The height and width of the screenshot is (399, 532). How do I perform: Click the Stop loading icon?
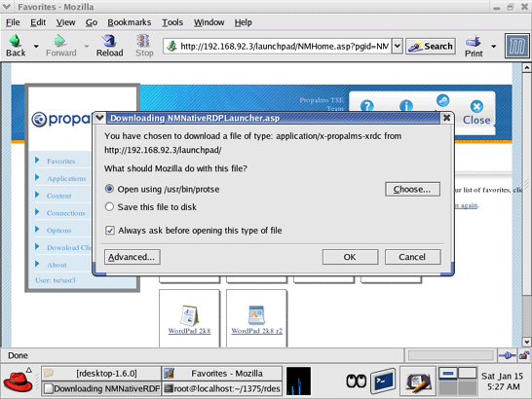pos(143,41)
